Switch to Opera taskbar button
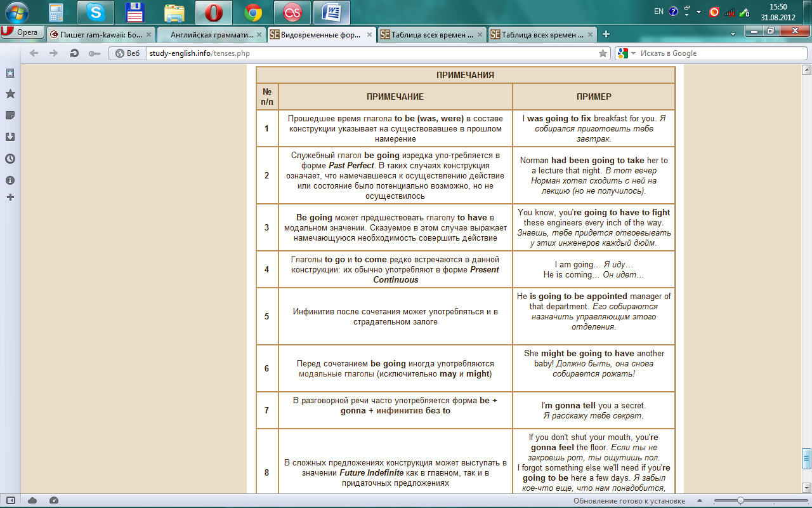The width and height of the screenshot is (812, 508). pyautogui.click(x=214, y=12)
